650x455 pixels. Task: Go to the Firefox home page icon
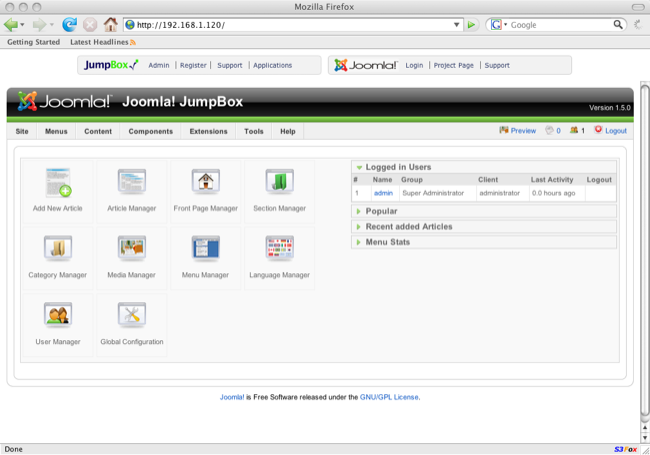pyautogui.click(x=110, y=24)
